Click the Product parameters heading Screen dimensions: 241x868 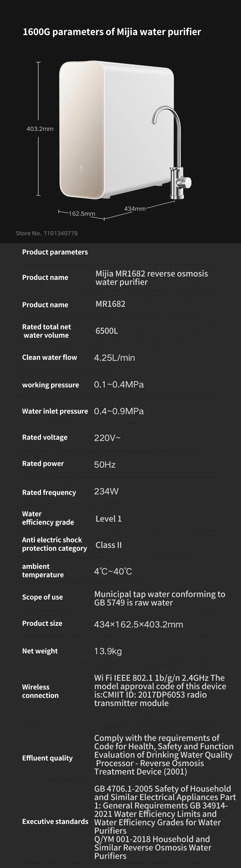tap(55, 252)
